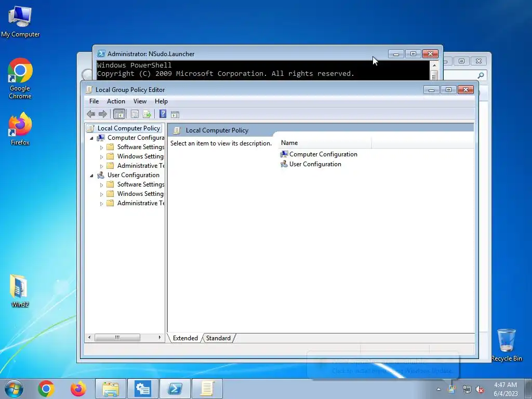532x399 pixels.
Task: Expand Windows Settings under Computer Configuration
Action: 101,157
